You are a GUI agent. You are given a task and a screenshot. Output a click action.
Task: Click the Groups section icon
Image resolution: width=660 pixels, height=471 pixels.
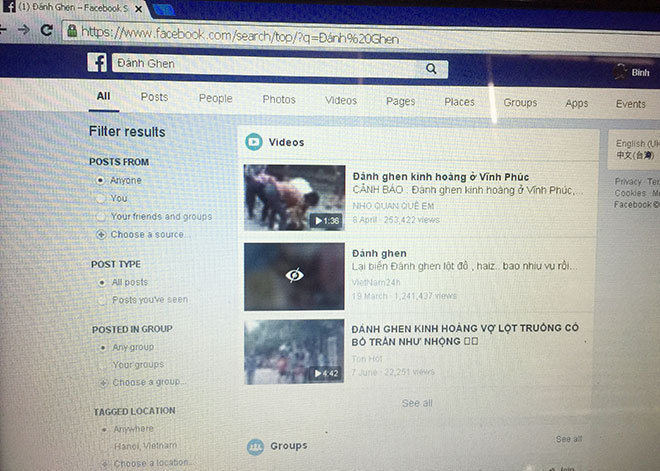pyautogui.click(x=255, y=447)
